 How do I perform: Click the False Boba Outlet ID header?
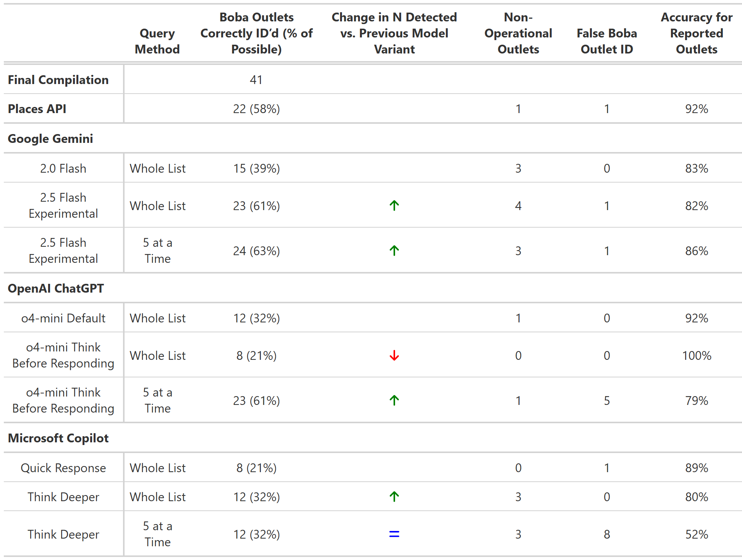pos(607,41)
